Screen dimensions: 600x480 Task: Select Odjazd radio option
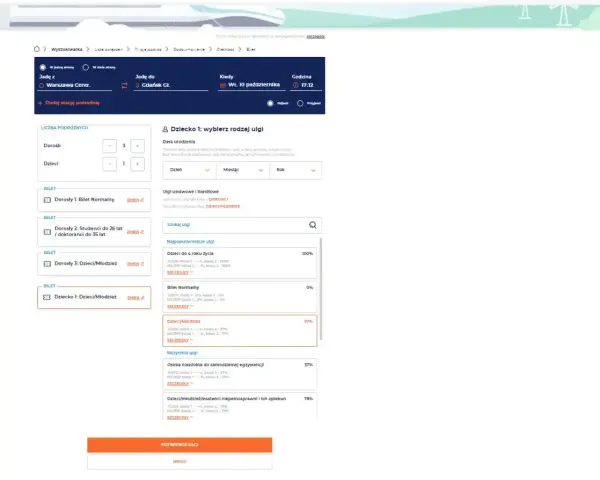click(270, 103)
